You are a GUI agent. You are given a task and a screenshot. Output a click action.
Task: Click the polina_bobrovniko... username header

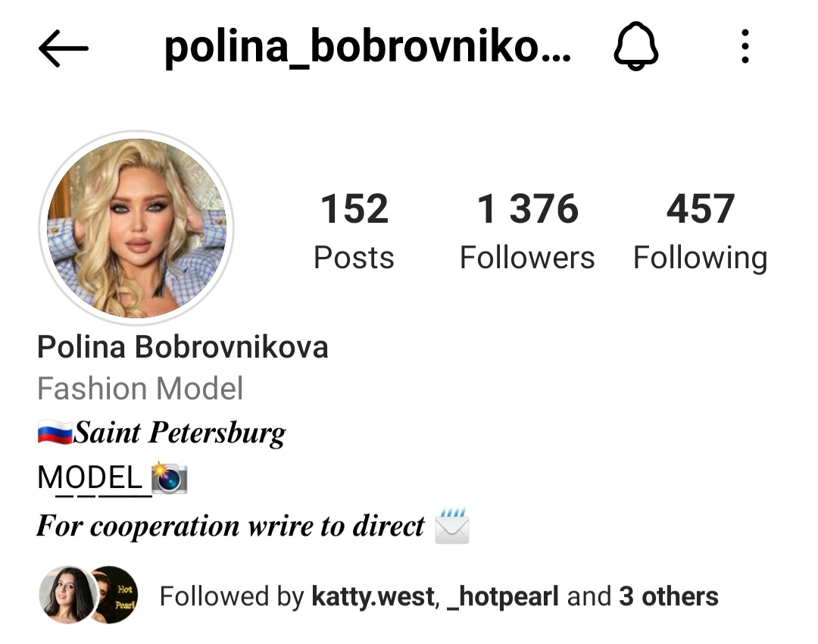368,47
